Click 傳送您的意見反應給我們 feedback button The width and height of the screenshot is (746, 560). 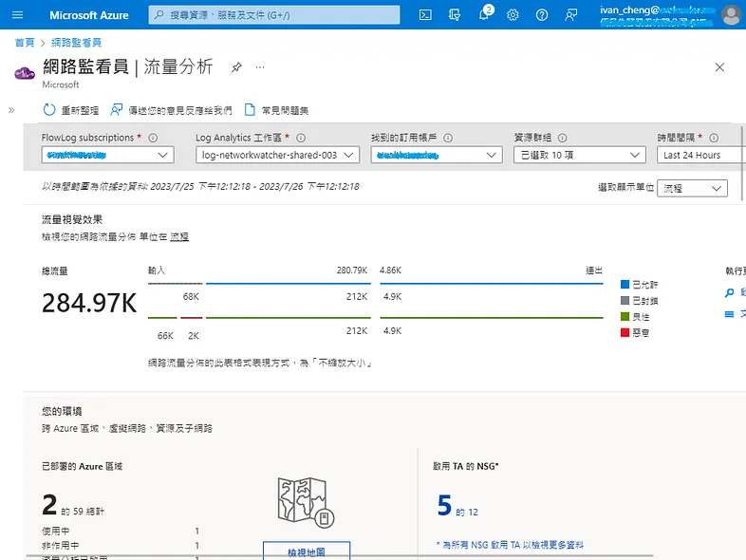[x=171, y=110]
